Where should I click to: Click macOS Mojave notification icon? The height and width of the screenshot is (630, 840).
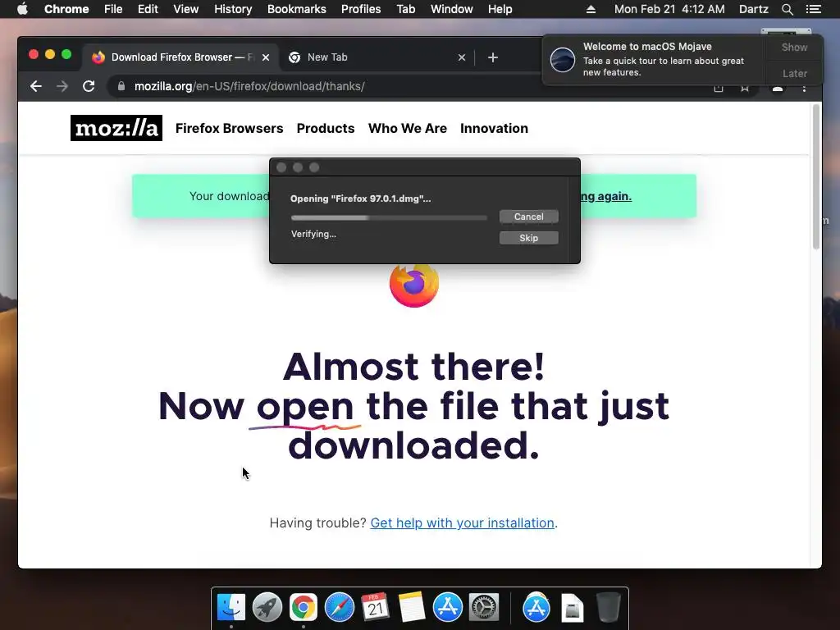(x=563, y=59)
